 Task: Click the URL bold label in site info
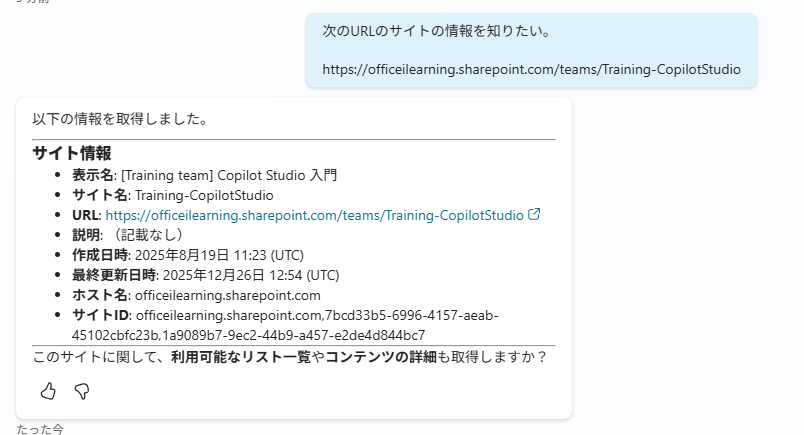(x=85, y=215)
